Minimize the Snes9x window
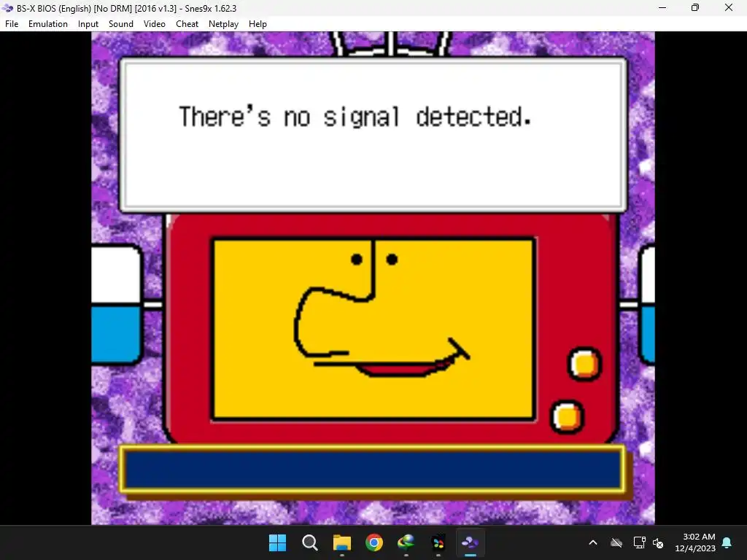 (662, 8)
